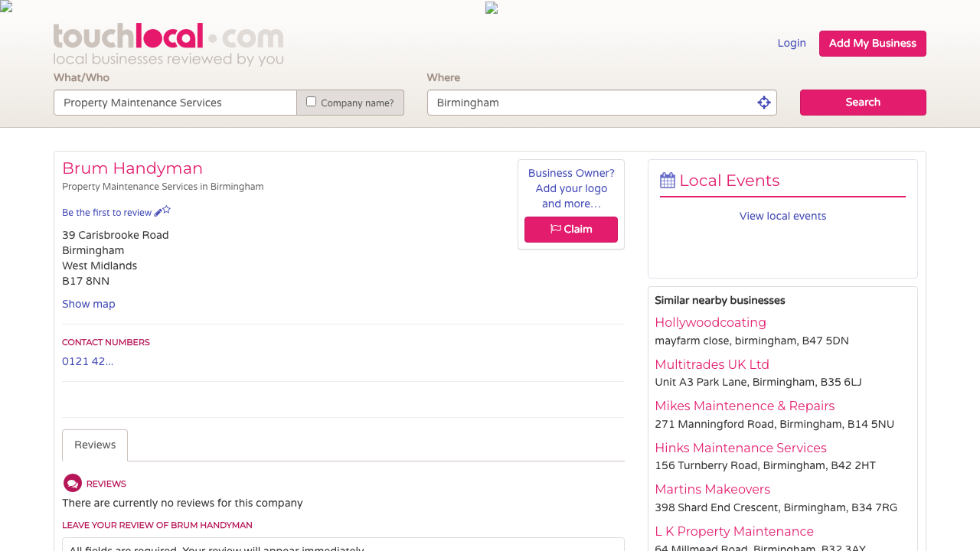The height and width of the screenshot is (551, 980).
Task: Switch to the Reviews tab
Action: point(94,445)
